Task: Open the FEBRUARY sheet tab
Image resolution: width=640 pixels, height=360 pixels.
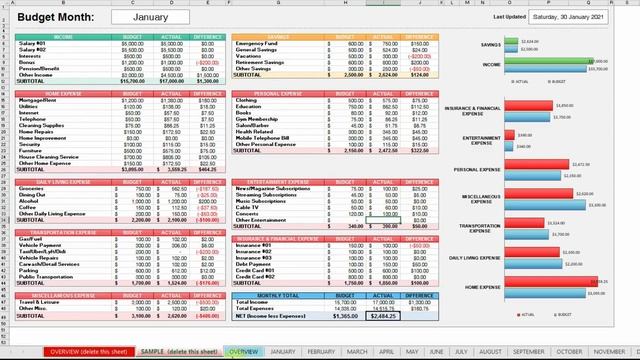Action: point(321,351)
